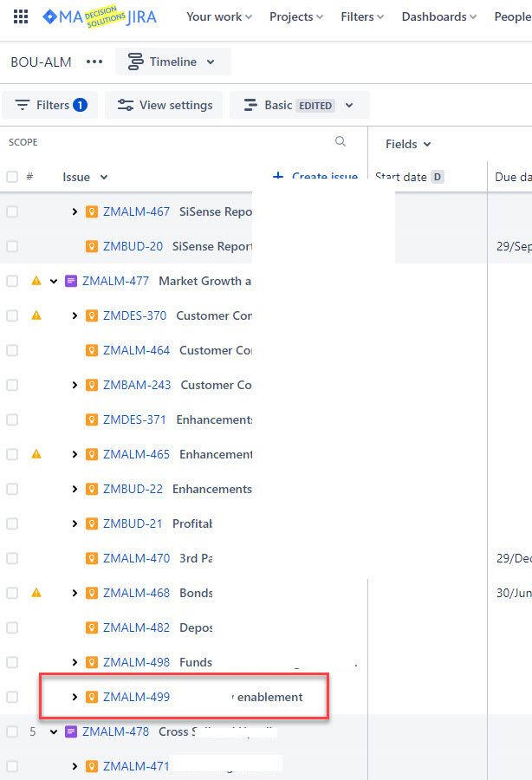
Task: Click the 30/Jun due date of ZMALM-468
Action: [514, 593]
